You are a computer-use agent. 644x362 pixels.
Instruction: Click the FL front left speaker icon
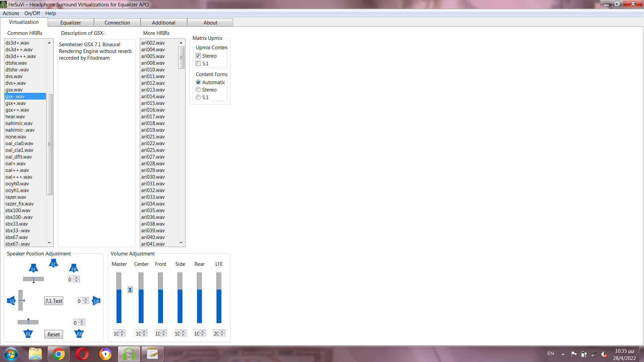33,268
